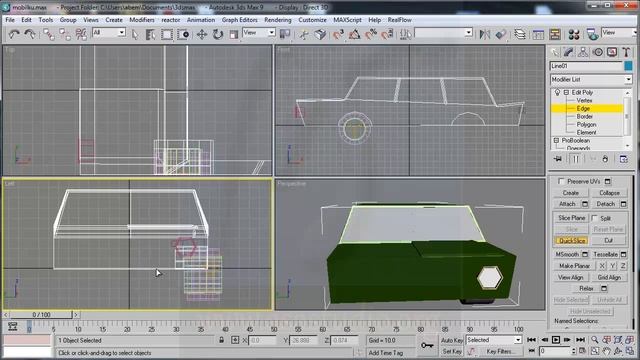The width and height of the screenshot is (640, 360).
Task: Open the Material Editor icon
Action: [x=573, y=35]
